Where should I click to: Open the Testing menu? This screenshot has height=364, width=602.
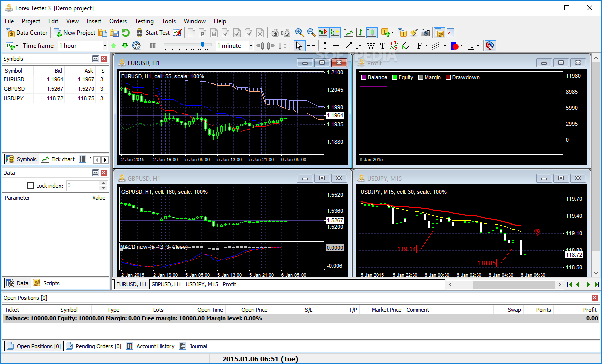(x=144, y=21)
